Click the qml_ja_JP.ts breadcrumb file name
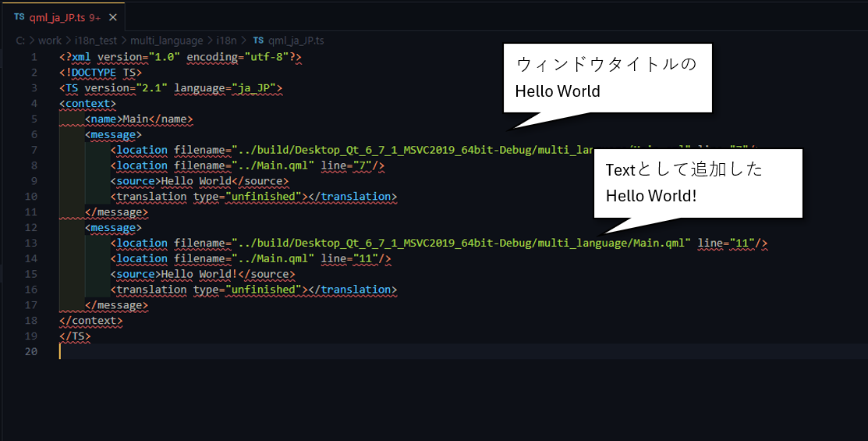This screenshot has height=441, width=868. tap(296, 41)
